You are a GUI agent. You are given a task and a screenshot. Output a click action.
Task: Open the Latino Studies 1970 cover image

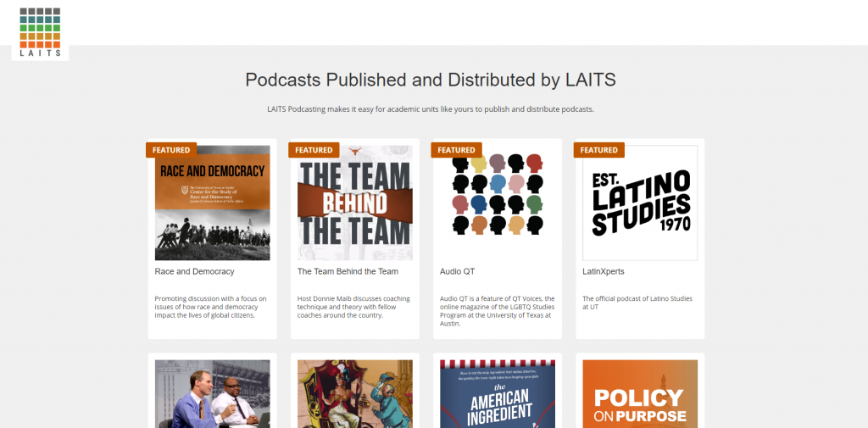click(x=640, y=203)
